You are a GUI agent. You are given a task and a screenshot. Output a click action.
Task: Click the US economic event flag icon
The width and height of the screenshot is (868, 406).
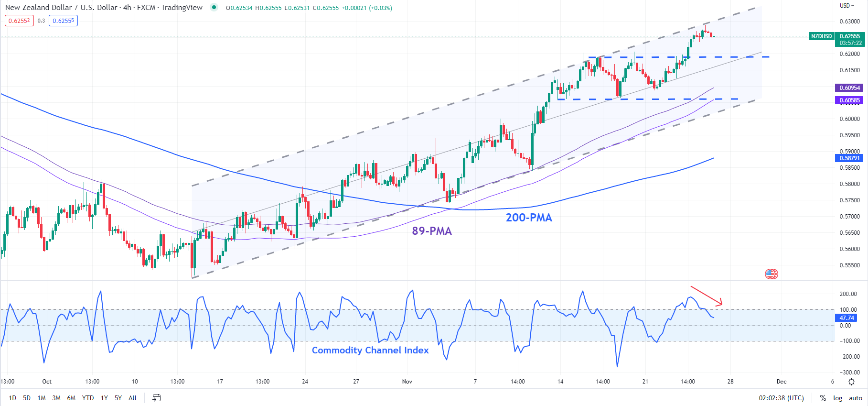772,274
